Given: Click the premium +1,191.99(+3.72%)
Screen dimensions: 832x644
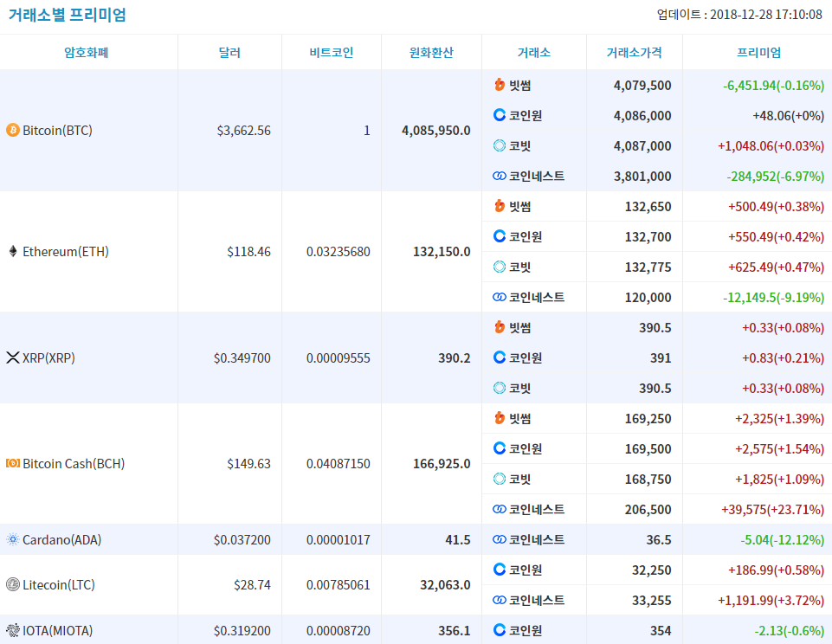Looking at the screenshot, I should pos(771,601).
